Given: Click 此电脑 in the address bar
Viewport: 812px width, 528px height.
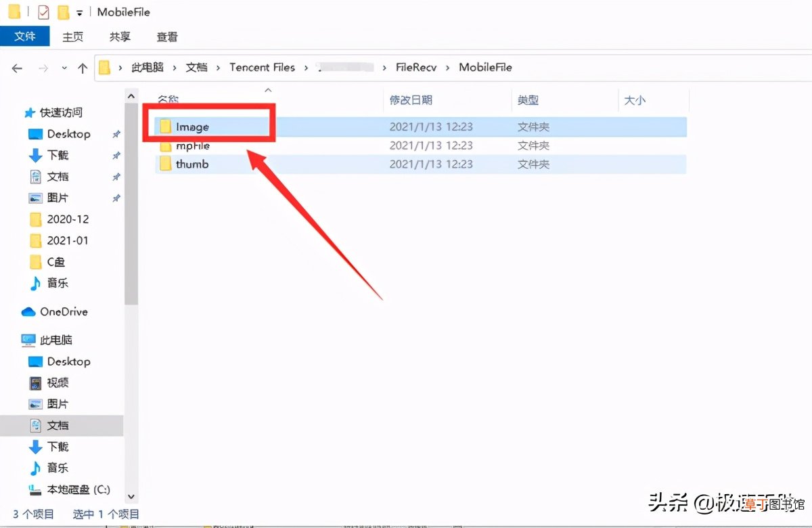Looking at the screenshot, I should tap(148, 67).
